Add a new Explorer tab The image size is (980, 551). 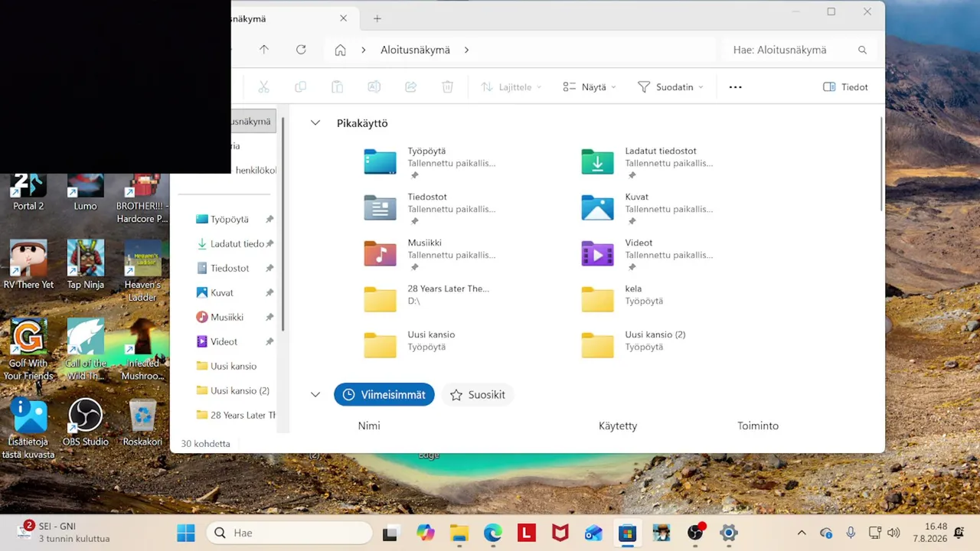tap(377, 18)
